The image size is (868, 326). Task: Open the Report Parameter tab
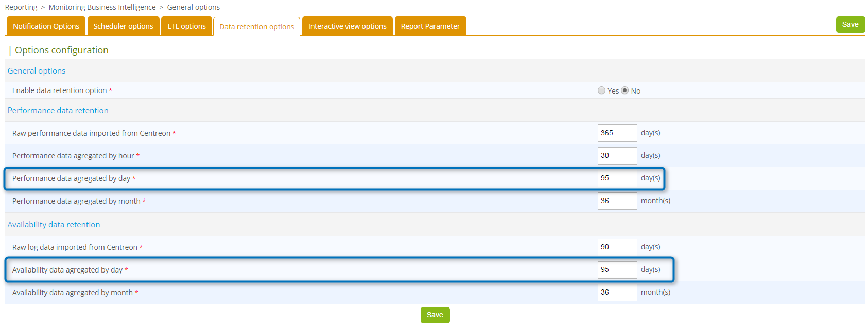click(x=430, y=26)
